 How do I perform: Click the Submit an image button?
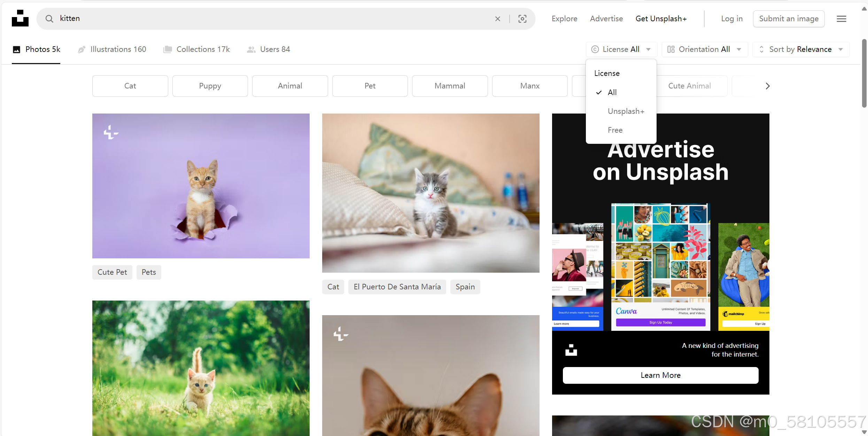tap(789, 19)
